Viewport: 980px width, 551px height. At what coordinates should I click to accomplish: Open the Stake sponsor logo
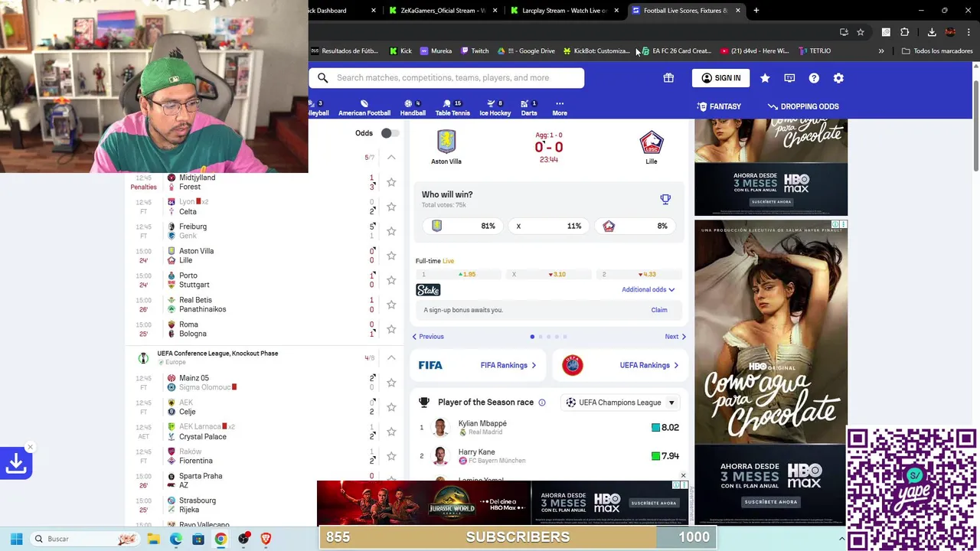coord(428,290)
